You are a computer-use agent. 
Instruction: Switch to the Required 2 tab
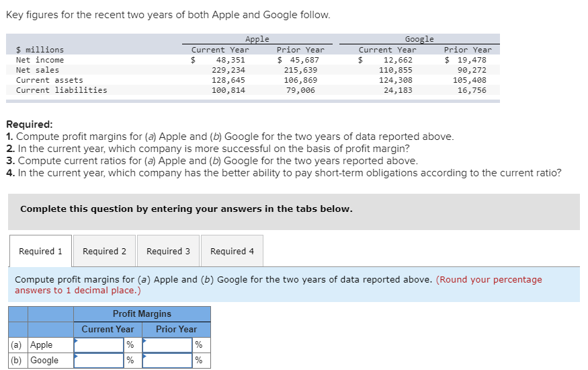point(104,251)
